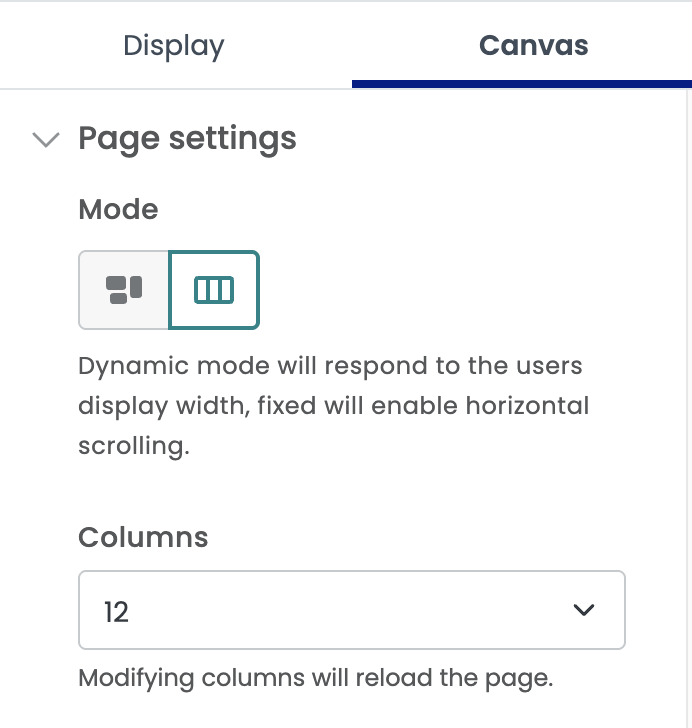Select the Canvas tab
The height and width of the screenshot is (728, 692).
point(533,46)
